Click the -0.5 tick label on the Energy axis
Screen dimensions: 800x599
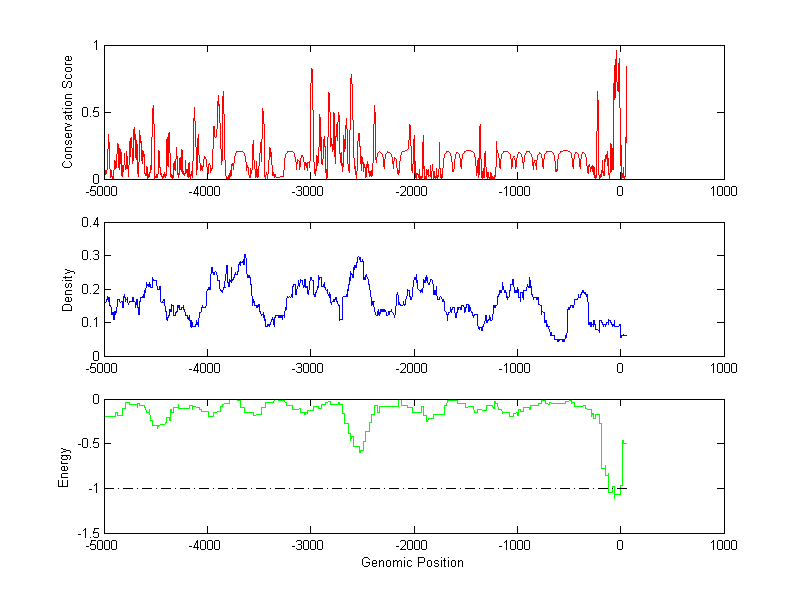coord(87,445)
